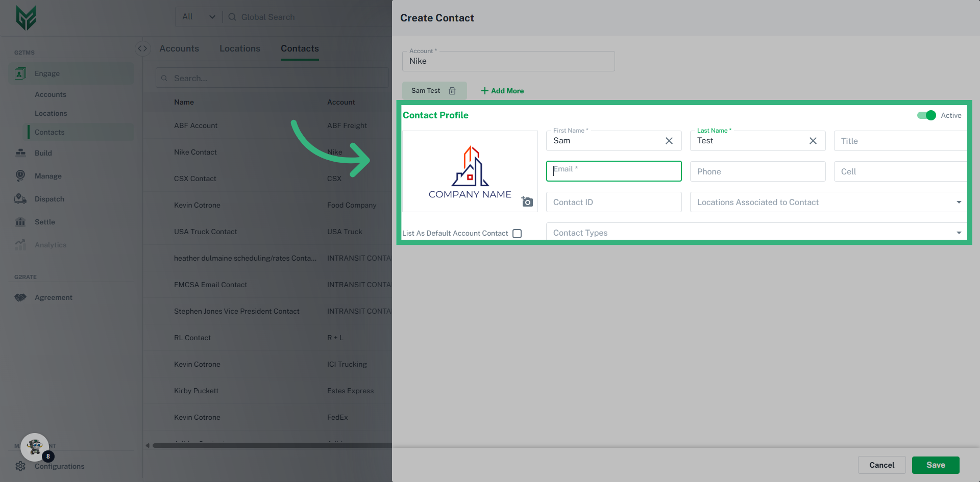Delete Sam Test using the trash icon
This screenshot has height=482, width=980.
click(x=452, y=90)
